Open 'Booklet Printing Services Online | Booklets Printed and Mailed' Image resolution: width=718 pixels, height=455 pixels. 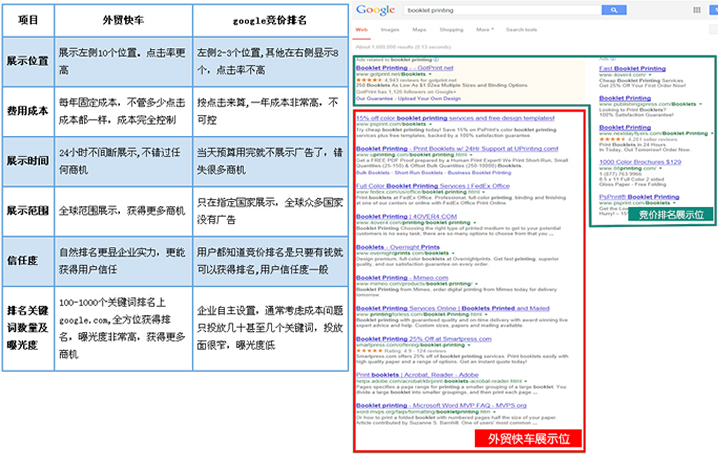coord(452,309)
